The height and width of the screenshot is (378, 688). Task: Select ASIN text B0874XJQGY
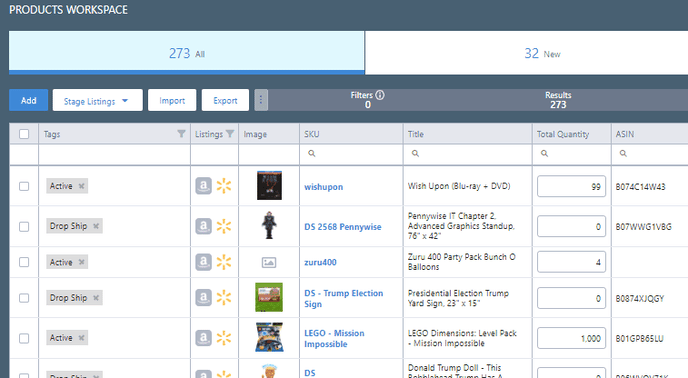point(640,299)
